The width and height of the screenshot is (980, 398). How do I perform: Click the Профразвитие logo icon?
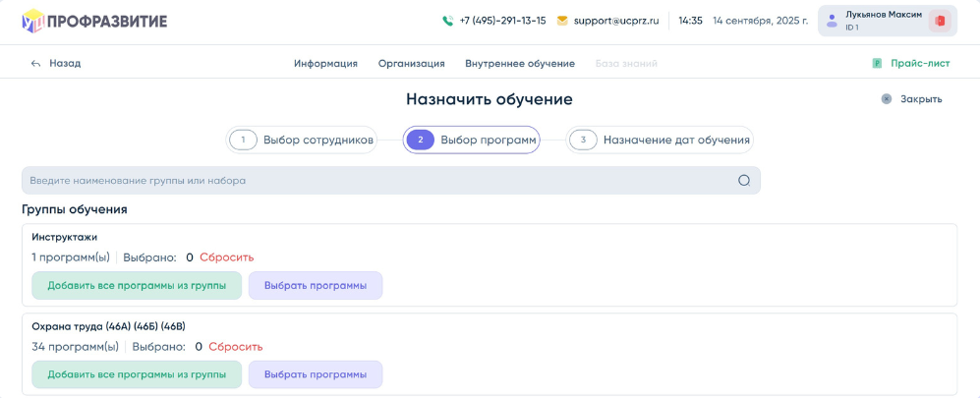pyautogui.click(x=33, y=21)
